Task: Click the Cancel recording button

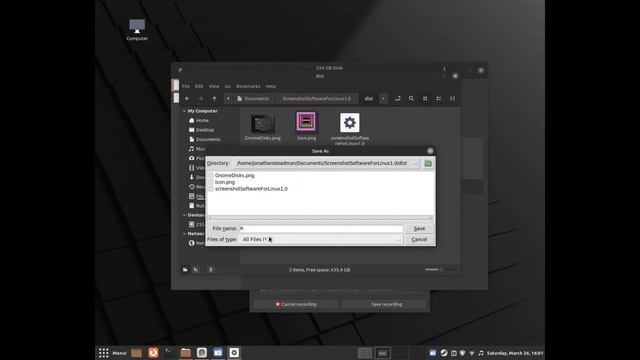Action: pos(296,304)
